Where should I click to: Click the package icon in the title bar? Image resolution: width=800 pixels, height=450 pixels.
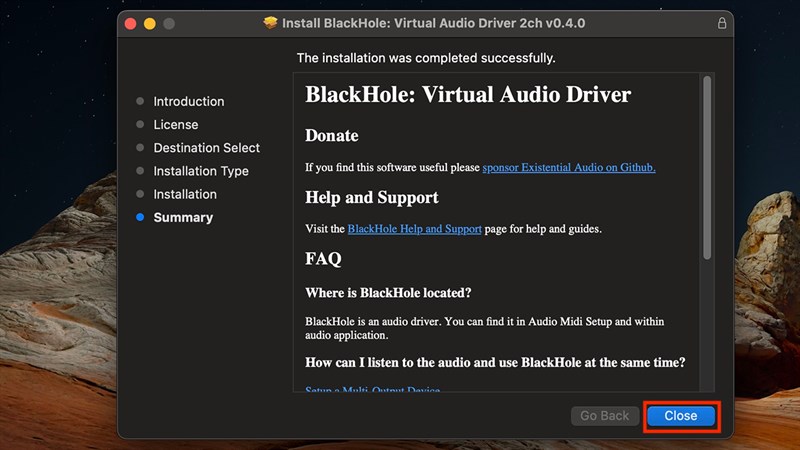(270, 23)
